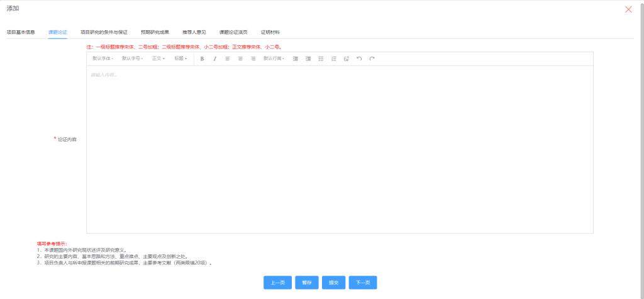Viewport: 644px width, 299px height.
Task: Open the 证明材料 tab
Action: click(x=270, y=31)
